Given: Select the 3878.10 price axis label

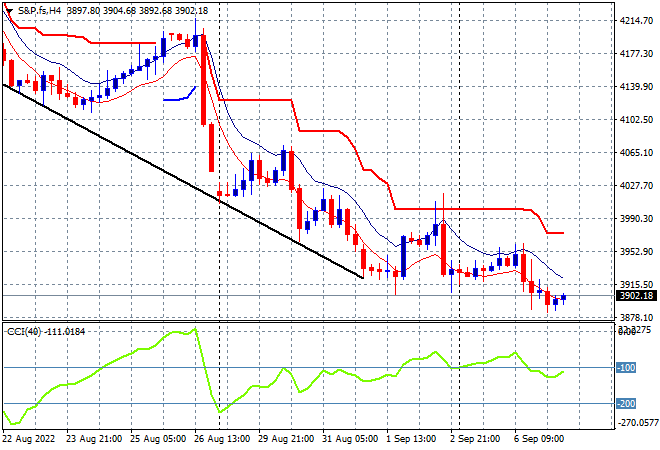Looking at the screenshot, I should coord(636,317).
